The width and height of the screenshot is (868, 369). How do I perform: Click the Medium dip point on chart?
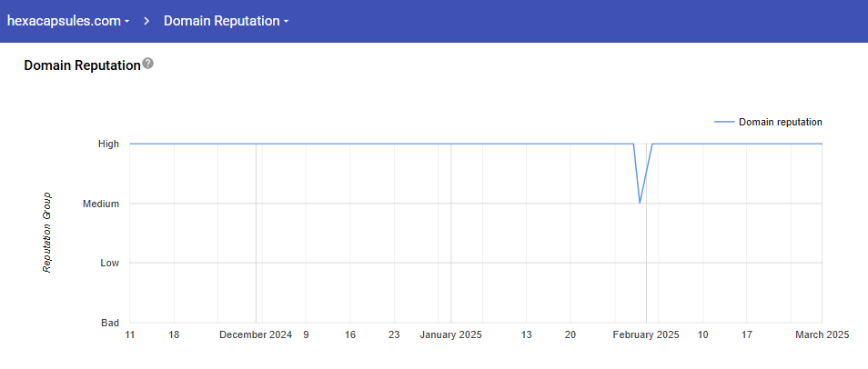pos(641,203)
